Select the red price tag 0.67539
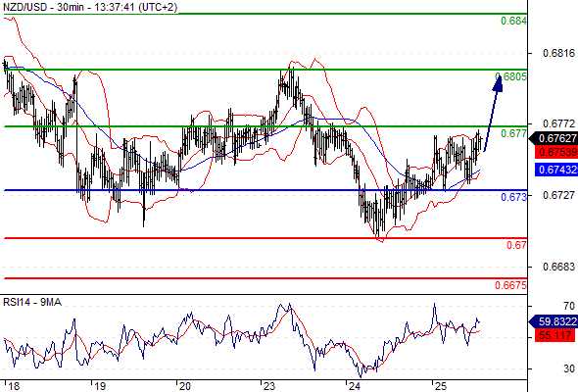The width and height of the screenshot is (578, 392). 556,152
